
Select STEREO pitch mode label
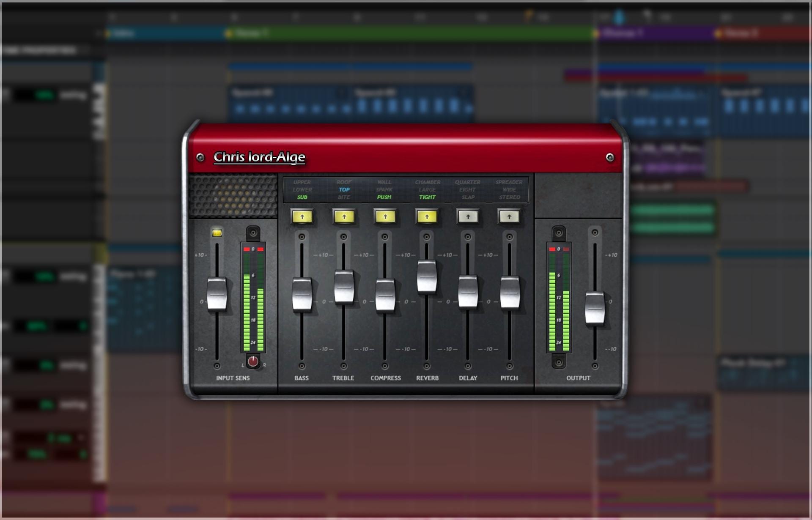(x=509, y=197)
